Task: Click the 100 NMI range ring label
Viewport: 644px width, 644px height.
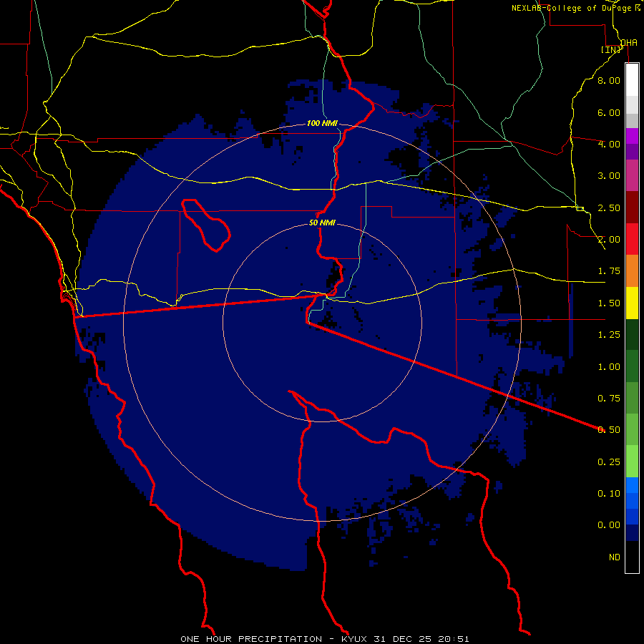Action: pyautogui.click(x=322, y=123)
